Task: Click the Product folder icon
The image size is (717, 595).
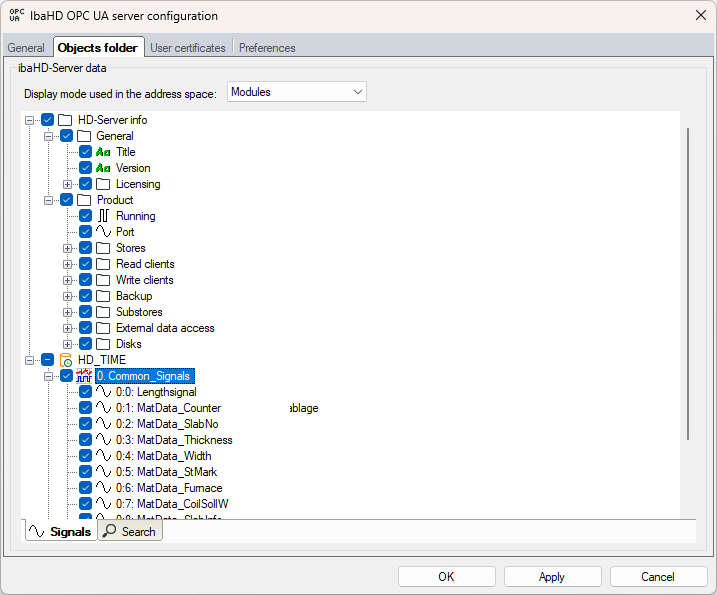Action: click(84, 200)
